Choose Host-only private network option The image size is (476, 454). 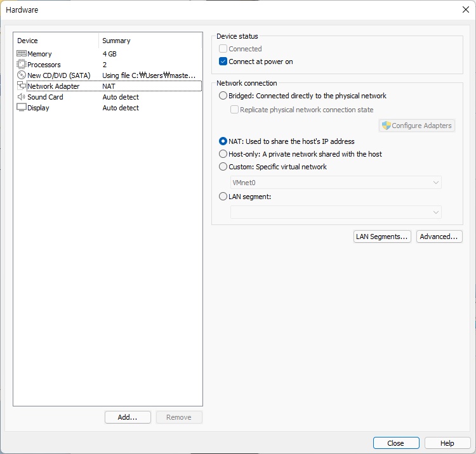(x=223, y=153)
